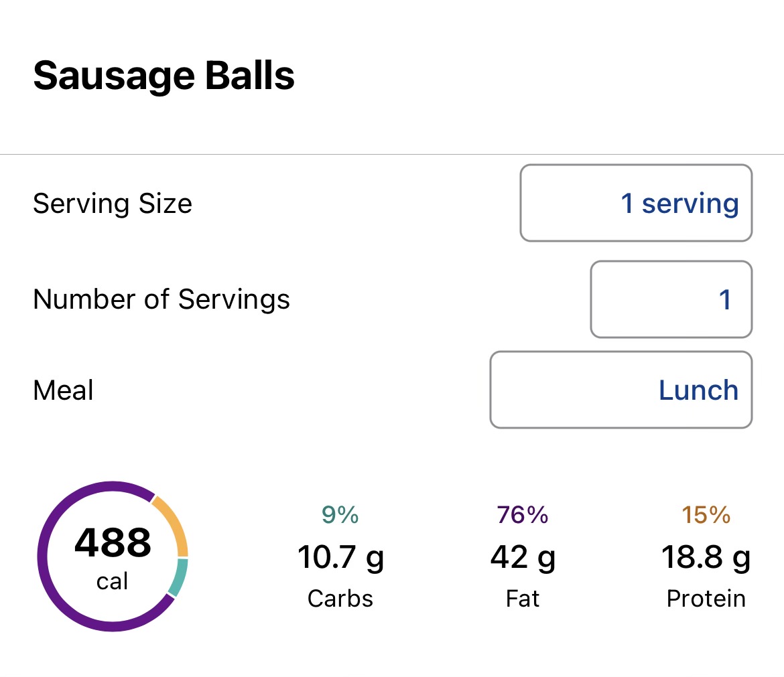The width and height of the screenshot is (784, 677).
Task: Click the Carbs label
Action: tap(340, 598)
